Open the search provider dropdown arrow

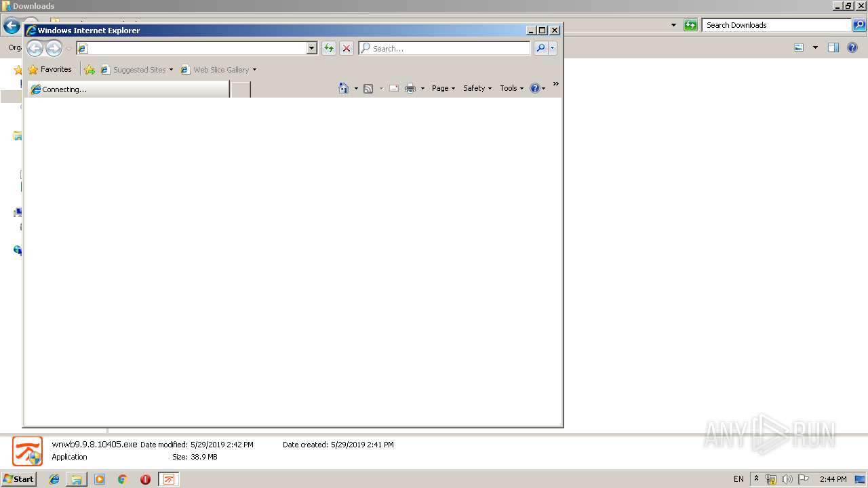point(553,48)
